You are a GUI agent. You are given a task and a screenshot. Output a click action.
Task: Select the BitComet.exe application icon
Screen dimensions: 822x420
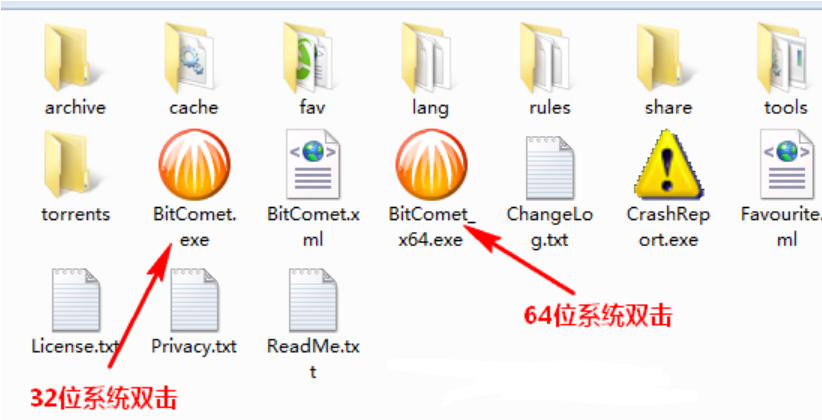click(x=194, y=165)
